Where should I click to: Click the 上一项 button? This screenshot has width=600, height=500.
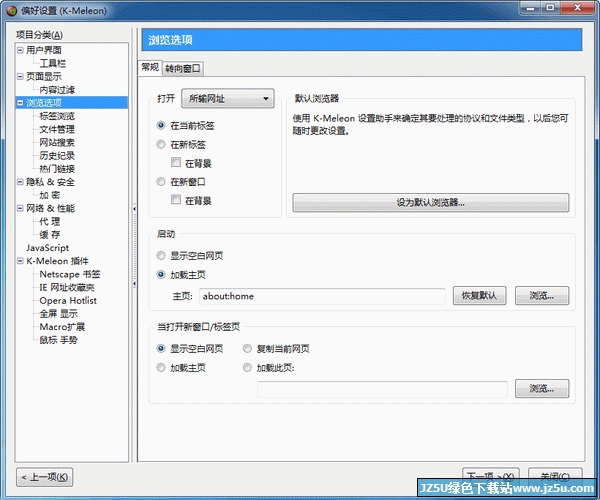[45, 477]
